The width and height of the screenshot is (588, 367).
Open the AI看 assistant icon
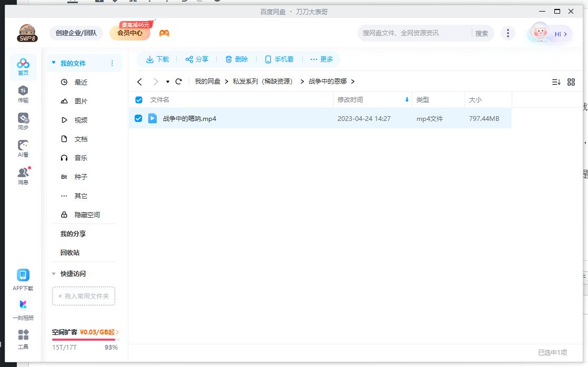[23, 149]
